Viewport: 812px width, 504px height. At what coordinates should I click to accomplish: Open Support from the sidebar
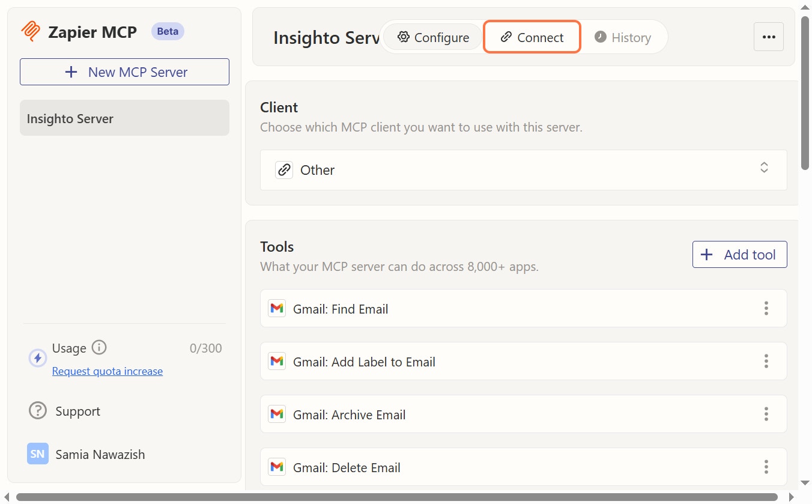pyautogui.click(x=65, y=411)
